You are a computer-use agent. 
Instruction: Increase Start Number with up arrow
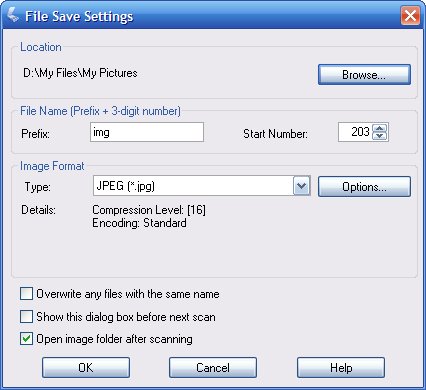(x=379, y=128)
